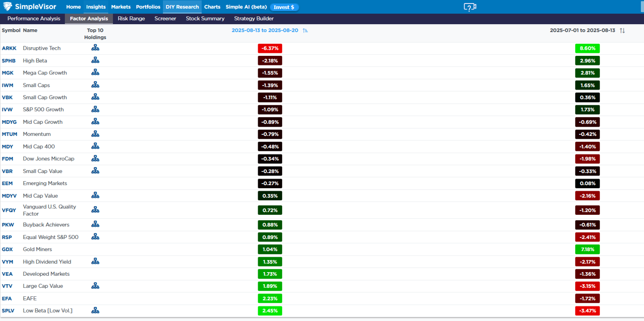644x321 pixels.
Task: View top holdings for SPHB High Beta
Action: point(95,60)
